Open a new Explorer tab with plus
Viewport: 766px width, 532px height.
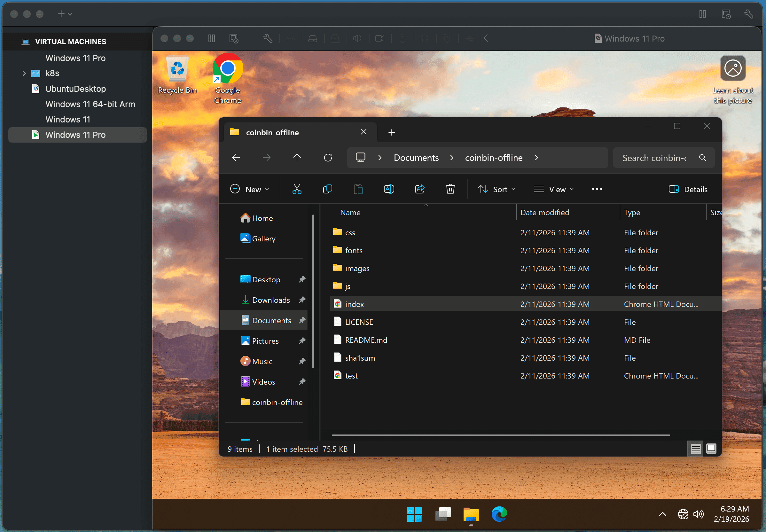(392, 133)
